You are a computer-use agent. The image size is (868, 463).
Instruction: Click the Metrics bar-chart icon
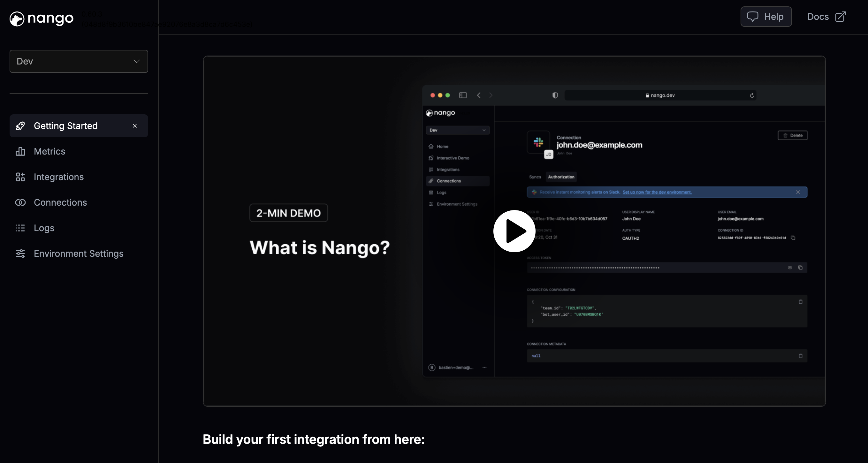click(x=20, y=151)
